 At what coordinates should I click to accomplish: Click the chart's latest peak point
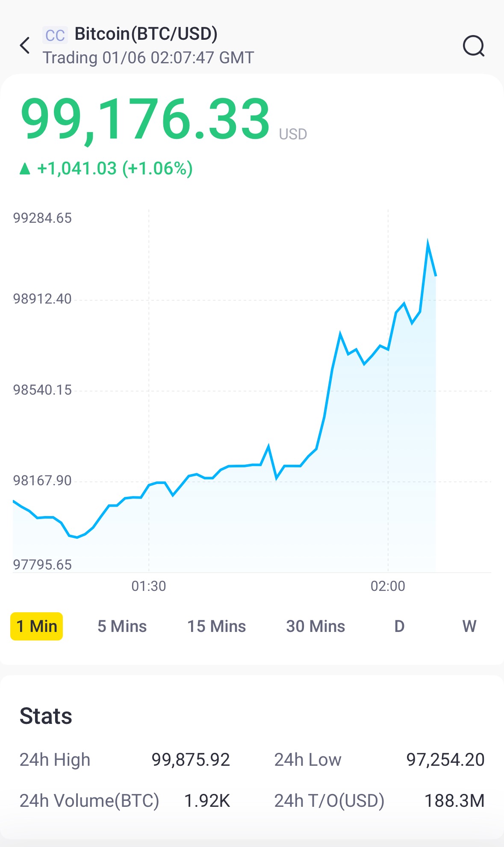(427, 243)
